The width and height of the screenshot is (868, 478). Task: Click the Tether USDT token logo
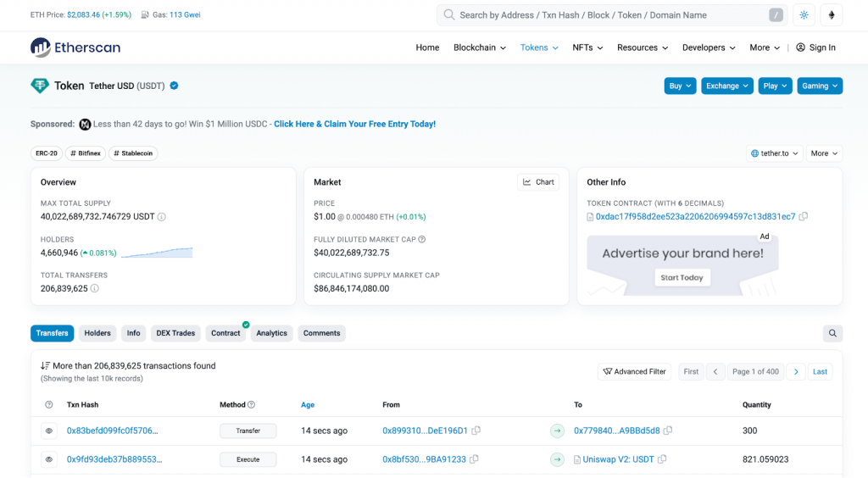click(x=40, y=86)
